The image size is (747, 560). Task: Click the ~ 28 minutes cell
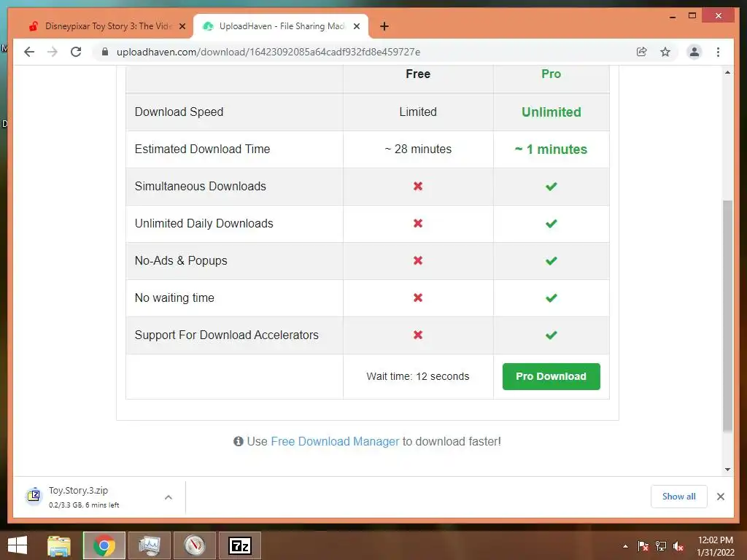pos(418,149)
